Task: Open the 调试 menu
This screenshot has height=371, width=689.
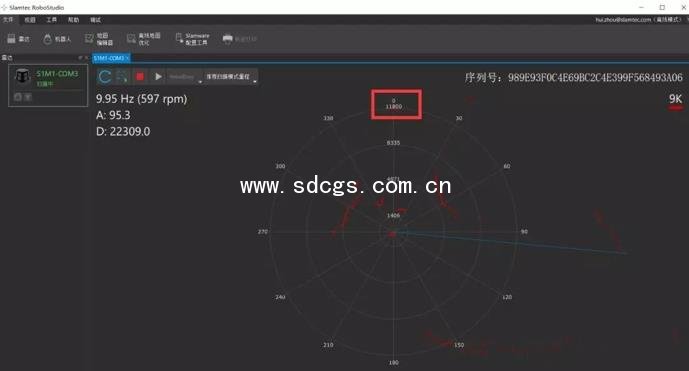Action: [95, 20]
